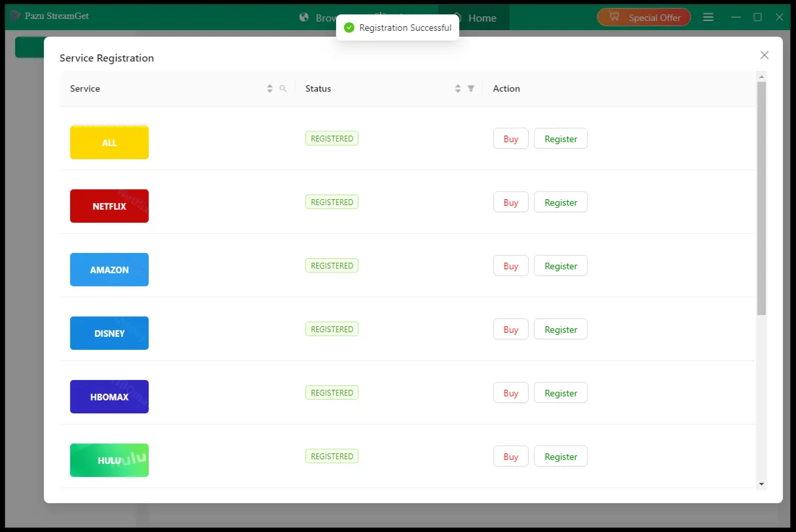The width and height of the screenshot is (796, 532).
Task: Click the scrollbar up arrow
Action: pos(761,76)
